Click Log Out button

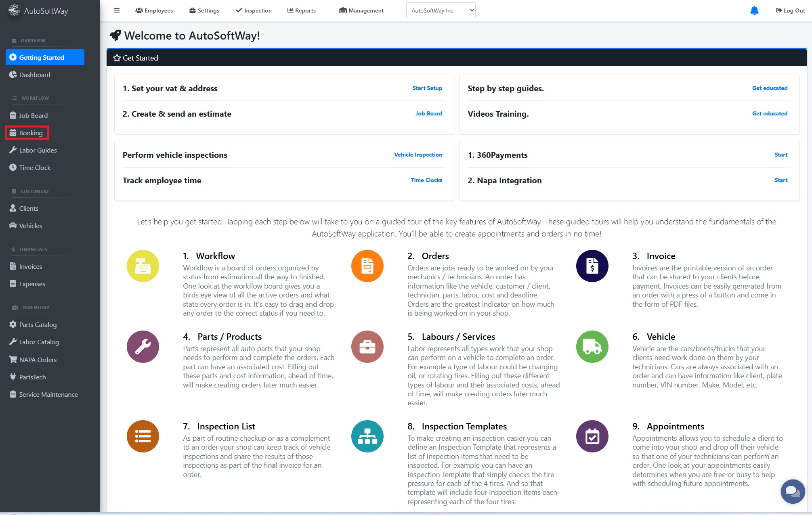pos(790,10)
